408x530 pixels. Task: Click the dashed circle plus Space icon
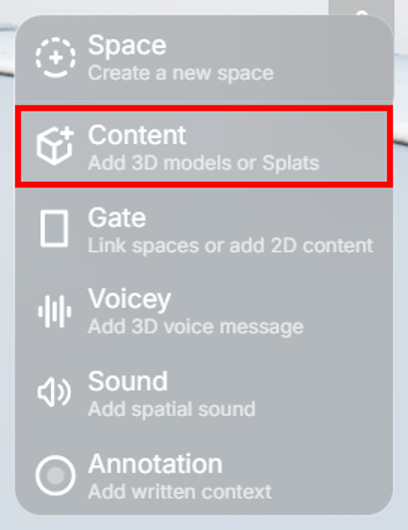pos(55,57)
